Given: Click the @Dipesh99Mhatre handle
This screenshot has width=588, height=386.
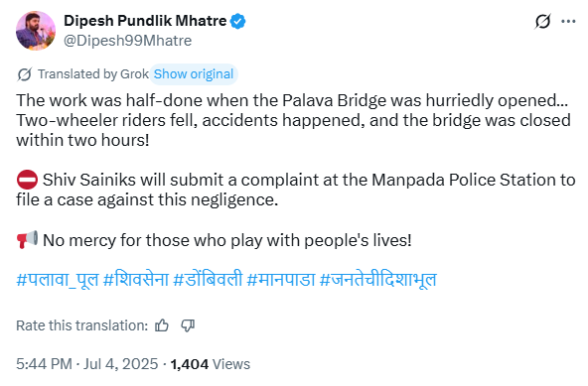Looking at the screenshot, I should tap(127, 41).
